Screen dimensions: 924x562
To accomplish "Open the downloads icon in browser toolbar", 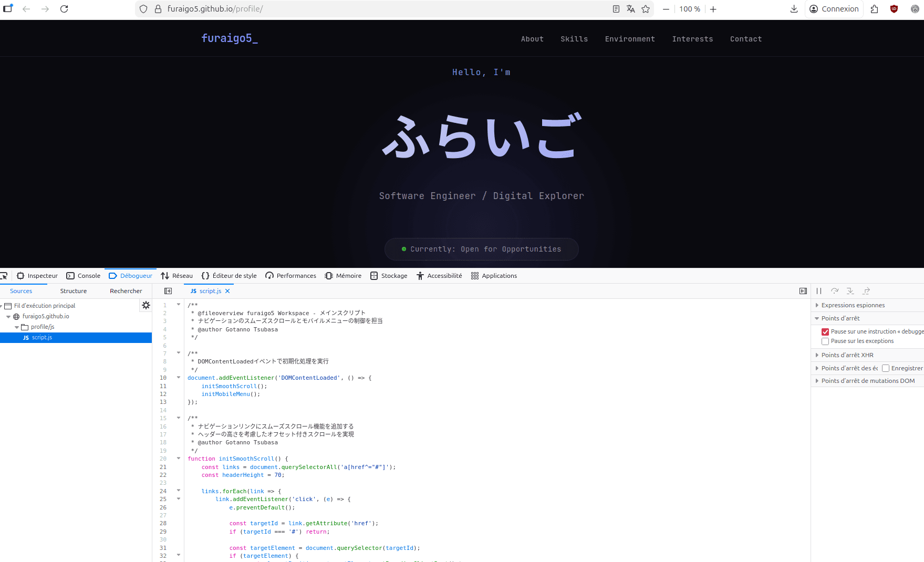I will pyautogui.click(x=794, y=9).
